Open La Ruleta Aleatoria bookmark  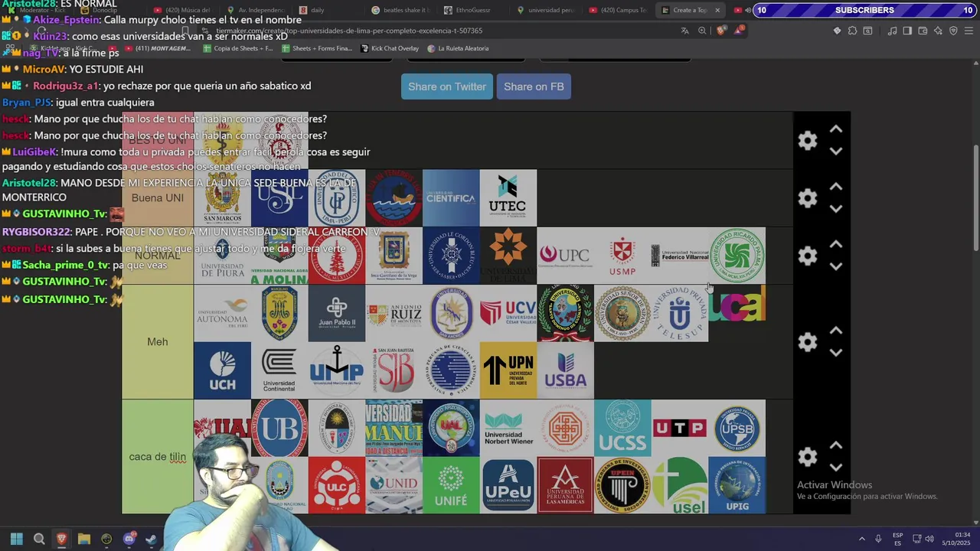click(x=458, y=48)
